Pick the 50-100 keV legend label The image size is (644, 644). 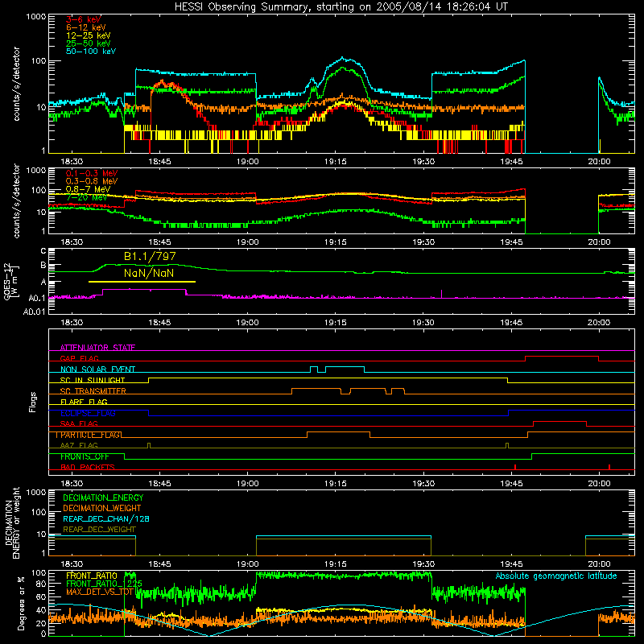pyautogui.click(x=91, y=52)
